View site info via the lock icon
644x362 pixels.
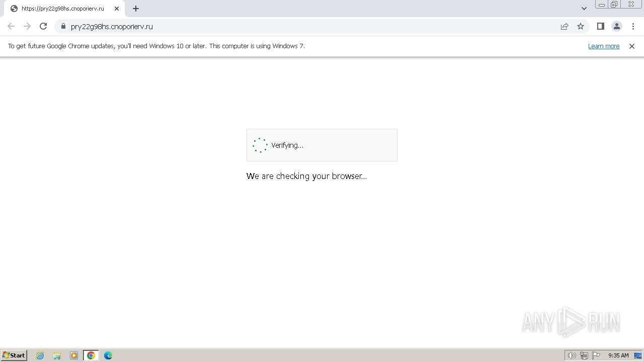[63, 26]
